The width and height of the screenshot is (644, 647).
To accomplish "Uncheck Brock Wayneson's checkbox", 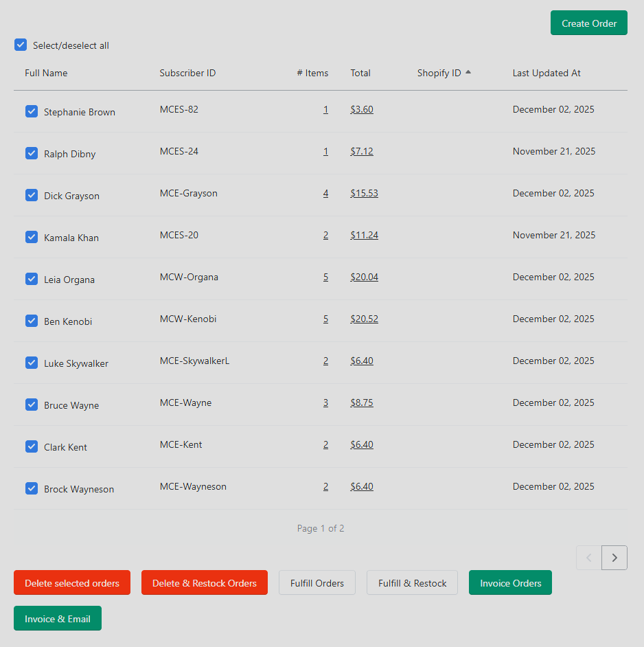I will point(32,488).
